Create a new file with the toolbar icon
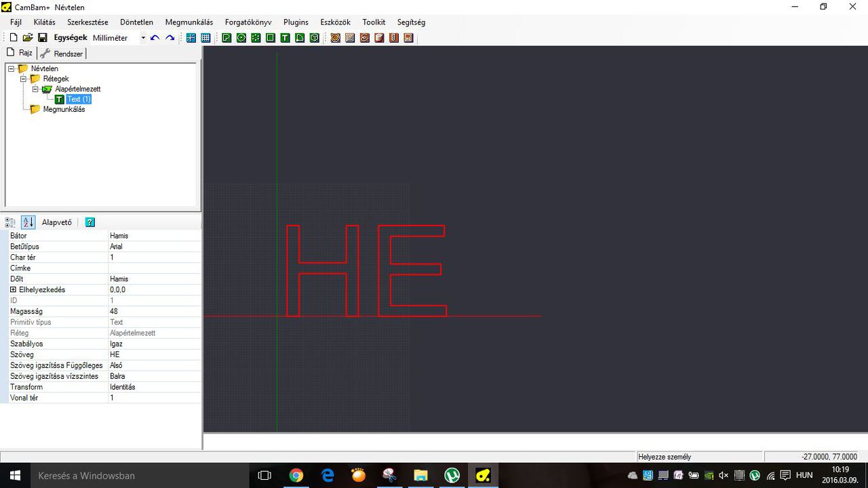 point(13,38)
